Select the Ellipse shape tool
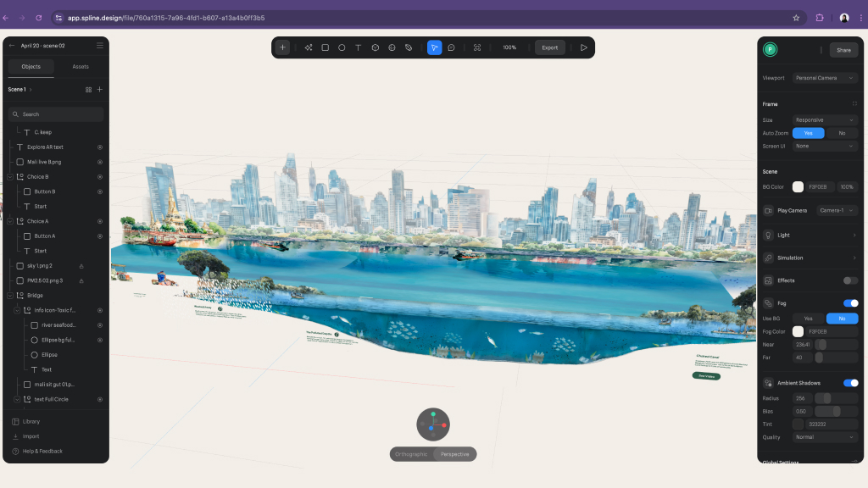This screenshot has width=868, height=488. [x=342, y=47]
